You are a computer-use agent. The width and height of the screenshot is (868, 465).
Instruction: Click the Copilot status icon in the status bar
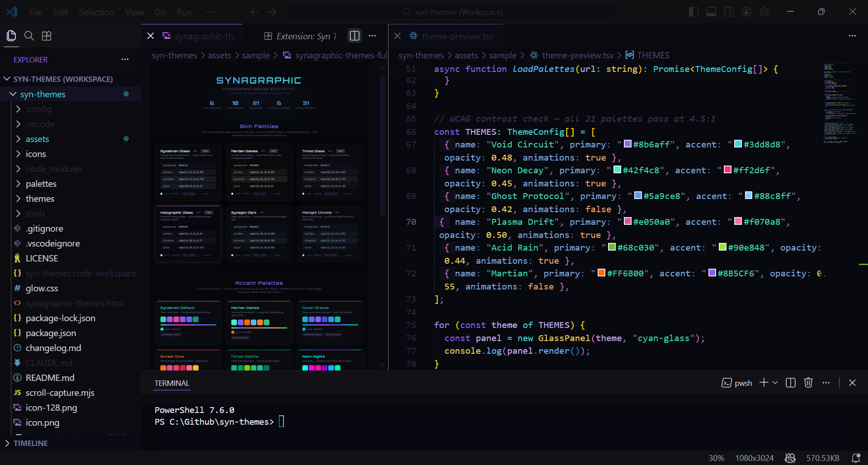(x=790, y=458)
